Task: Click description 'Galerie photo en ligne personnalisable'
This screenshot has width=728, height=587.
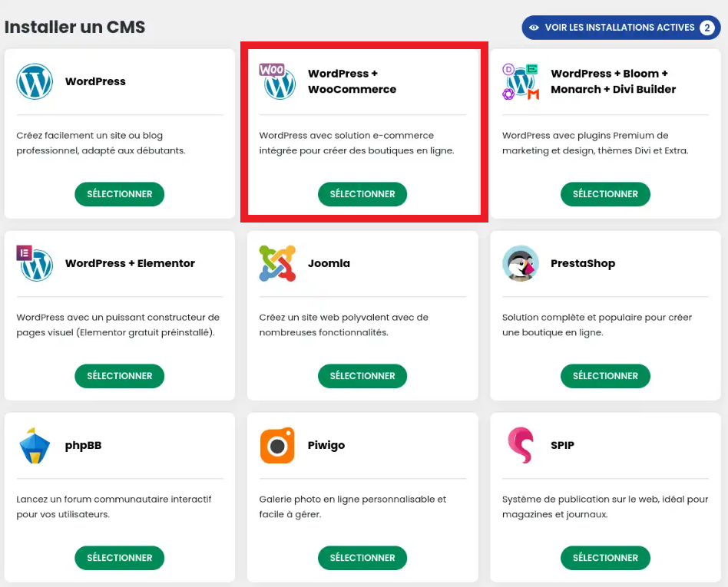Action: (x=352, y=506)
